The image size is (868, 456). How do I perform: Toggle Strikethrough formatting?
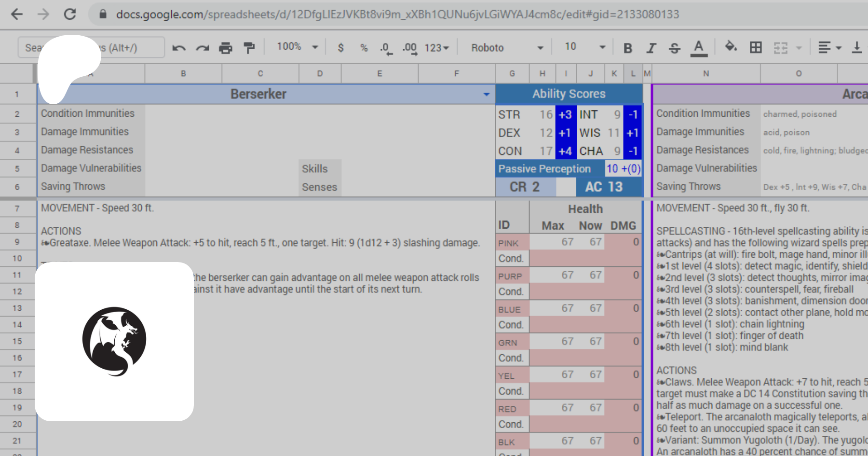pos(675,48)
